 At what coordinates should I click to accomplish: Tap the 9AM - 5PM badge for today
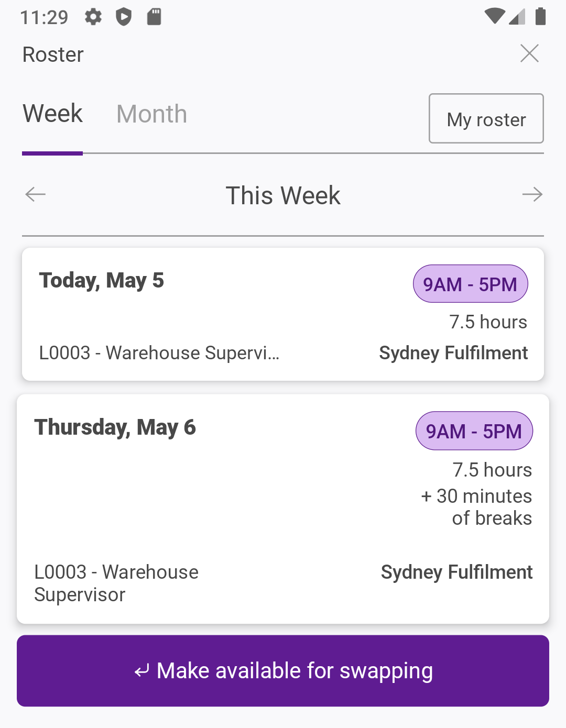pyautogui.click(x=470, y=284)
